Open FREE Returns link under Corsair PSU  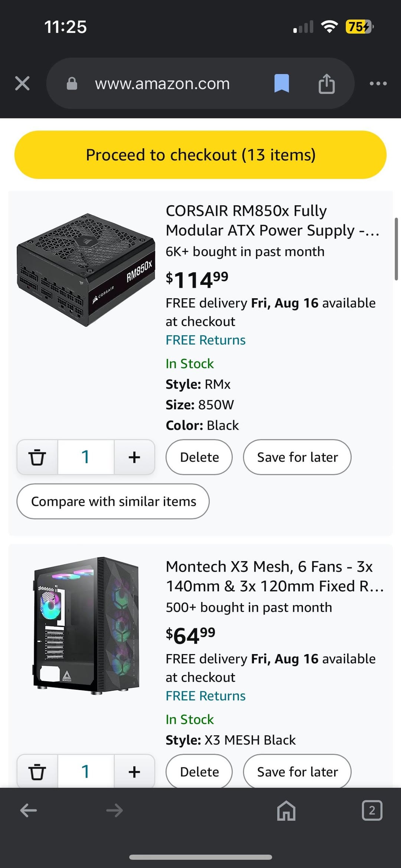point(205,340)
